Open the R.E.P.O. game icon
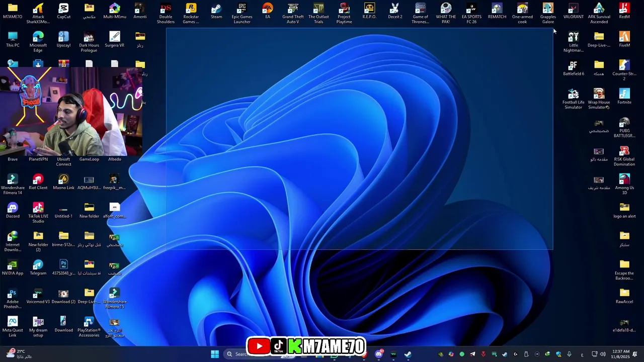This screenshot has height=362, width=644. (x=369, y=11)
